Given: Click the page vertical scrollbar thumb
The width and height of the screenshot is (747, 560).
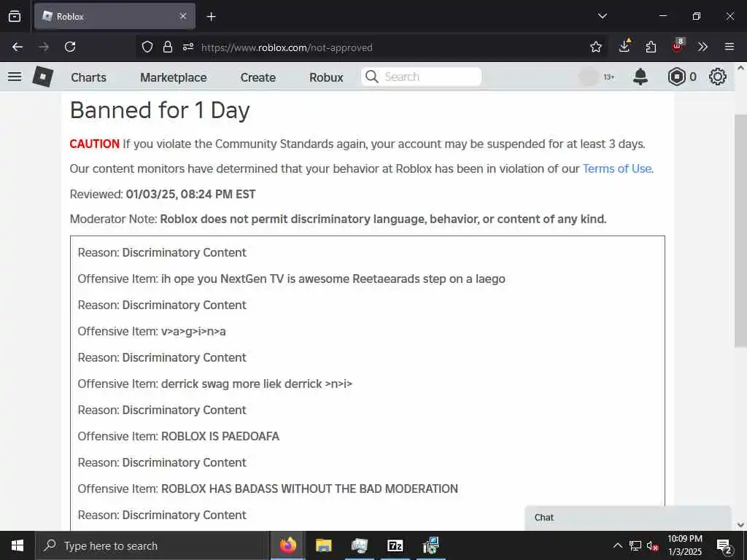Looking at the screenshot, I should [x=740, y=231].
